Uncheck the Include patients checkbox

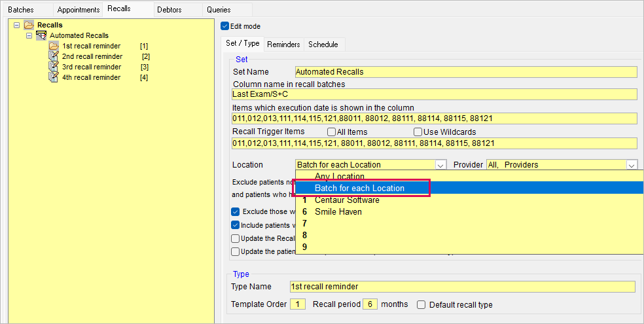coord(236,225)
